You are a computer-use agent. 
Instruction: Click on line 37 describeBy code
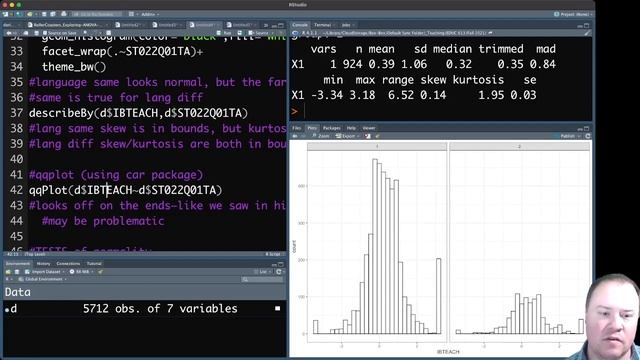[138, 113]
